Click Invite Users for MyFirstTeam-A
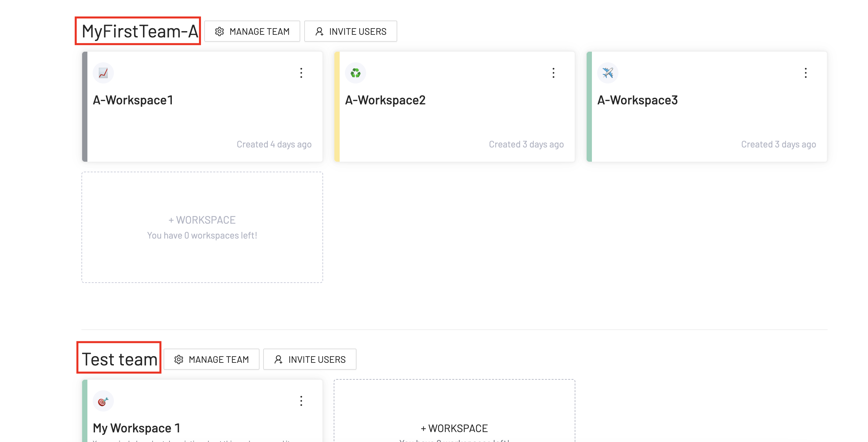 click(x=351, y=31)
